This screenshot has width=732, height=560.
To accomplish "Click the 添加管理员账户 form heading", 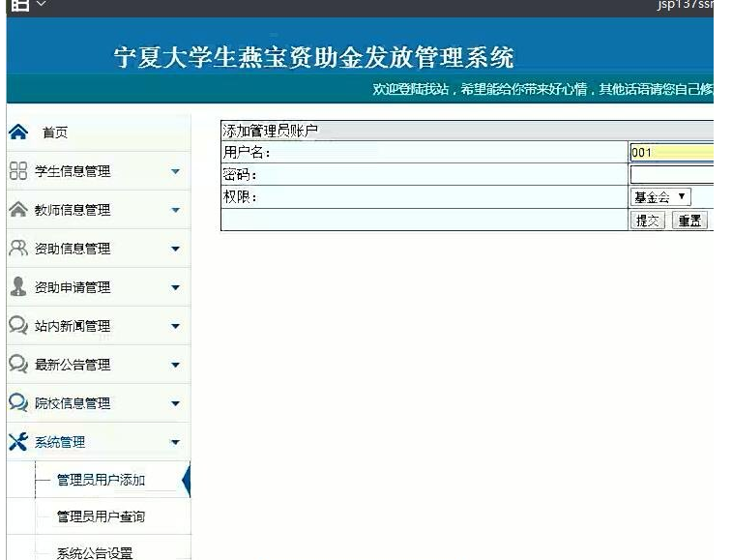I will [270, 131].
